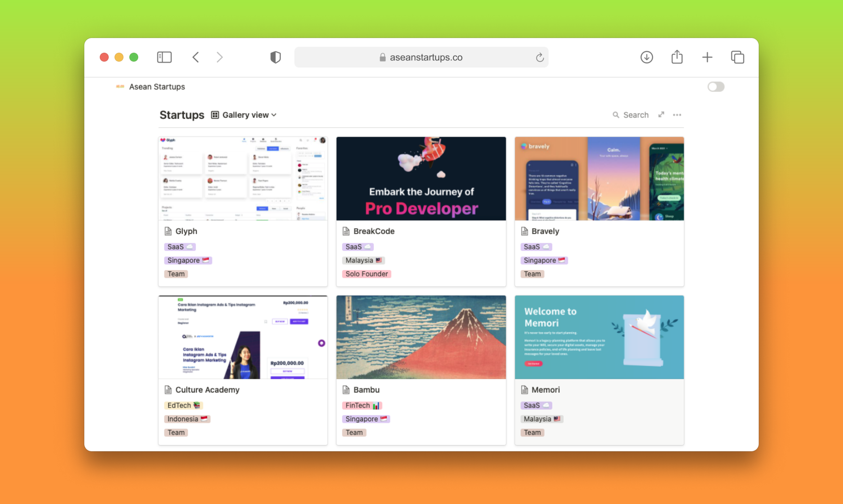Open the share sheet
843x504 pixels.
click(677, 57)
